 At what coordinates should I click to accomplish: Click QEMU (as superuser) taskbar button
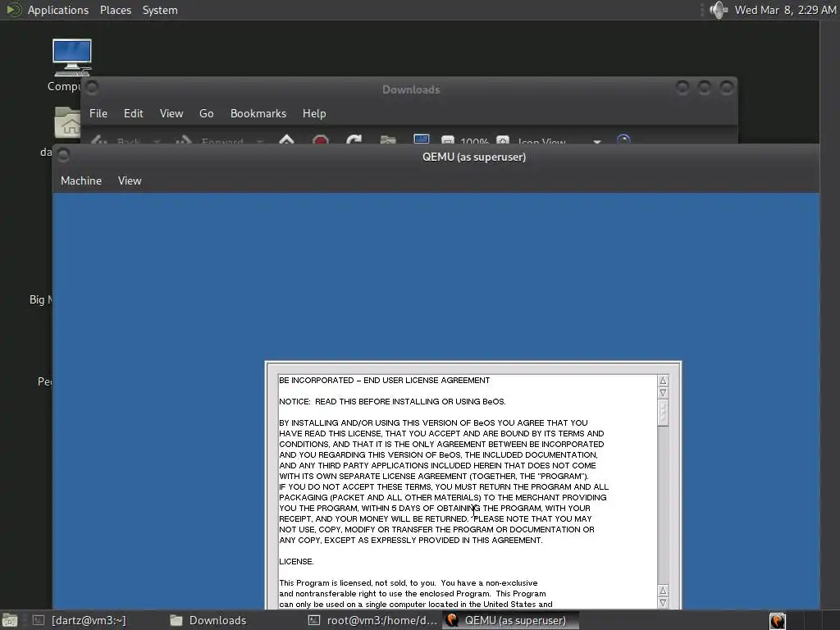click(511, 620)
